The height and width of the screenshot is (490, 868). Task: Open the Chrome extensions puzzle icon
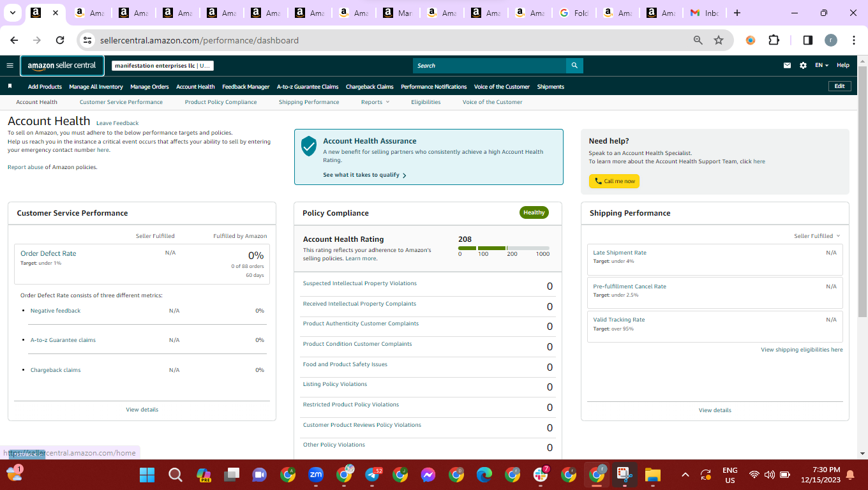pyautogui.click(x=774, y=40)
